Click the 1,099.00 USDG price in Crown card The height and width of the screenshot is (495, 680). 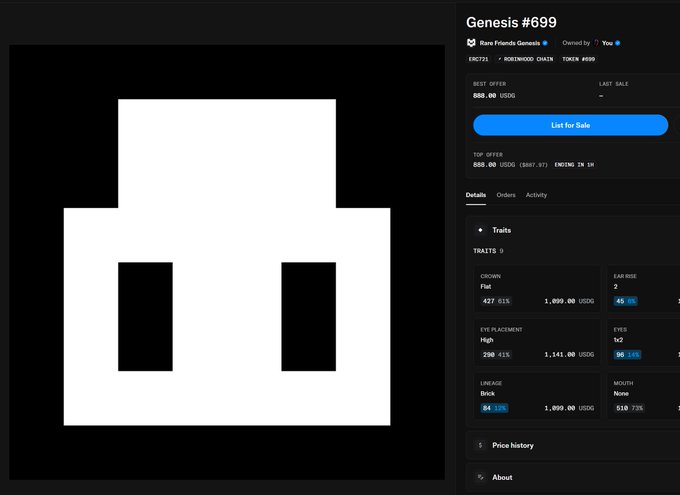[x=569, y=301]
